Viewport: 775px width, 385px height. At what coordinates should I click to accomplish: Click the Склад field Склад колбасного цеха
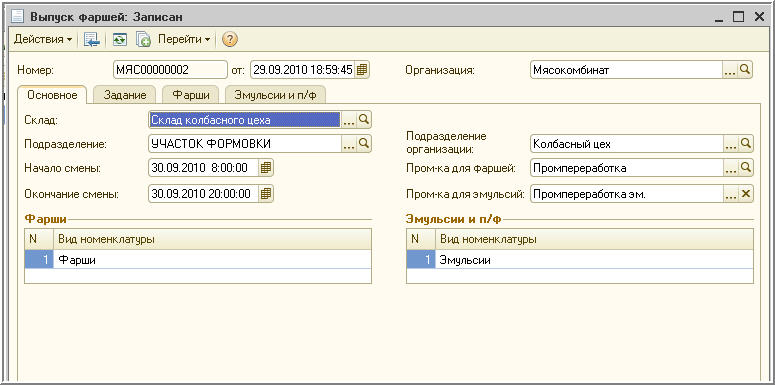(x=245, y=119)
